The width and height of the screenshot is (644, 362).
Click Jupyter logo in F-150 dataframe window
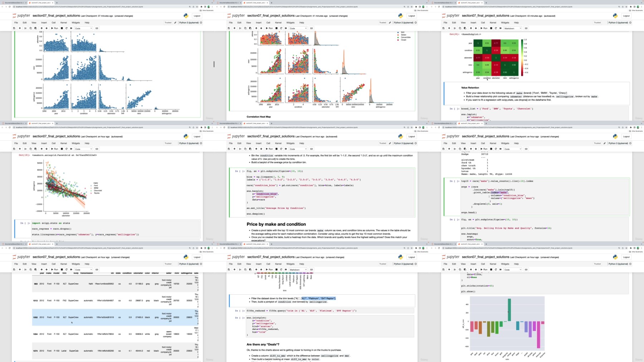[21, 257]
